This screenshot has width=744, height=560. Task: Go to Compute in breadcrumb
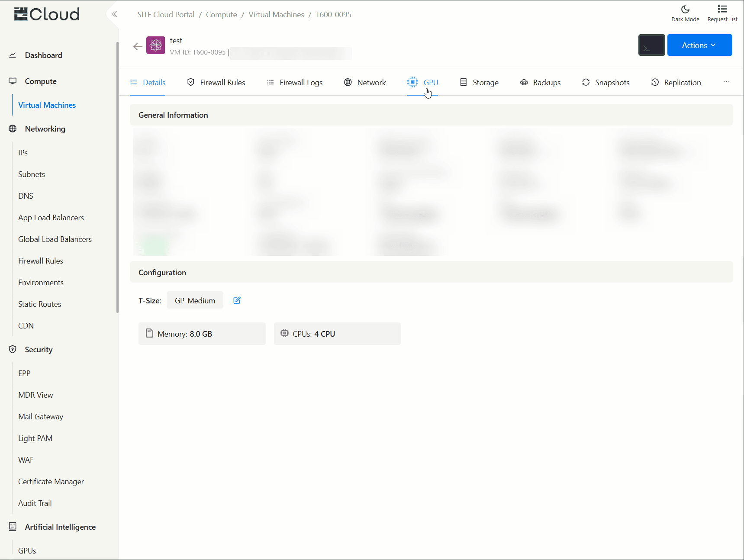coord(221,15)
